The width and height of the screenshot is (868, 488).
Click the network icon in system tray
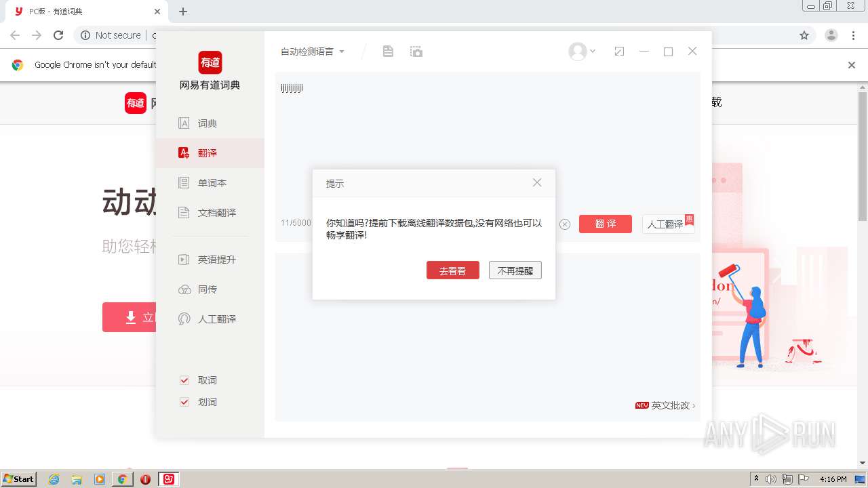coord(787,479)
